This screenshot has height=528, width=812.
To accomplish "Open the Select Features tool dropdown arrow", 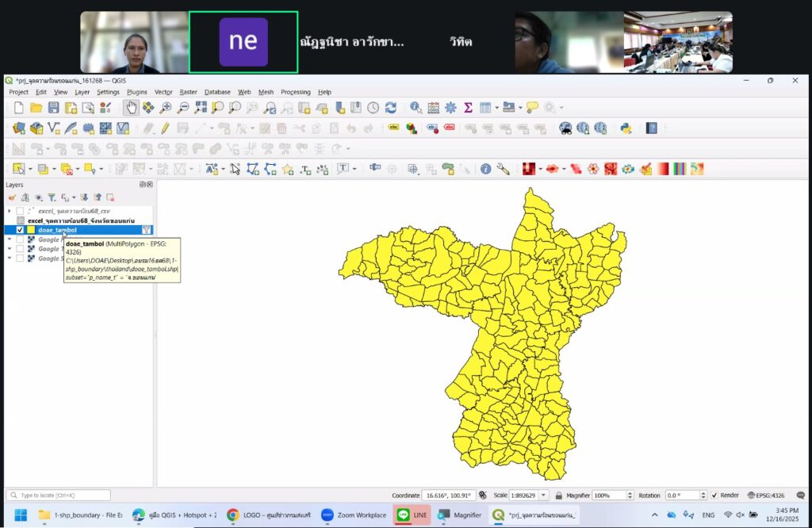I will (32, 169).
